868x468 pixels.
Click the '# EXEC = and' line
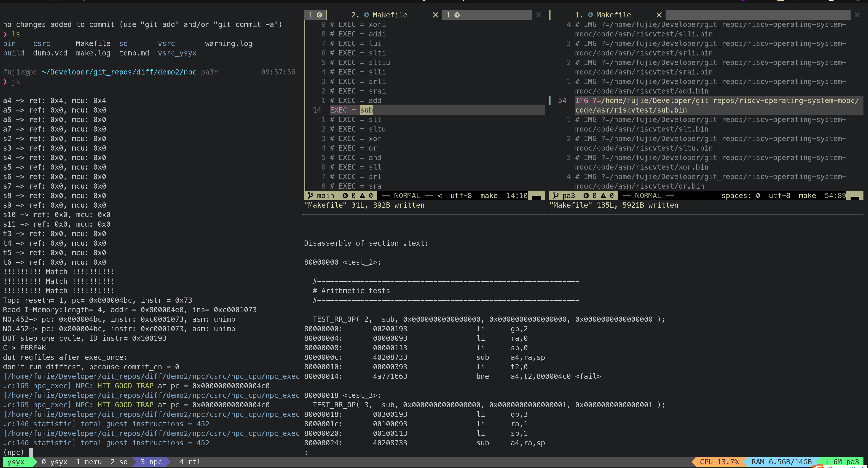click(x=356, y=158)
